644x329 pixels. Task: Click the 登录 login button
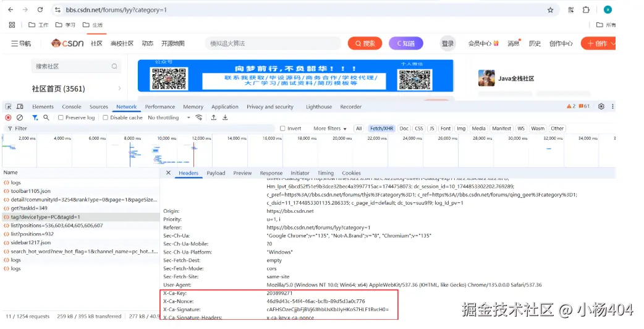tap(447, 43)
